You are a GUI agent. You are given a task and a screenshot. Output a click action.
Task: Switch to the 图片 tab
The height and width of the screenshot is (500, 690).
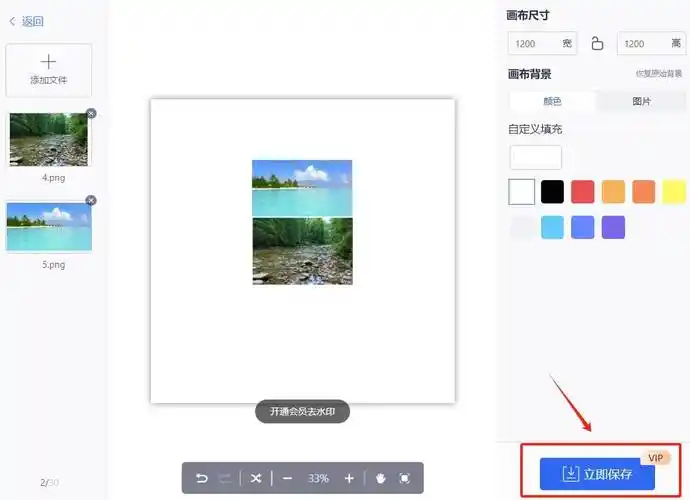pyautogui.click(x=641, y=101)
